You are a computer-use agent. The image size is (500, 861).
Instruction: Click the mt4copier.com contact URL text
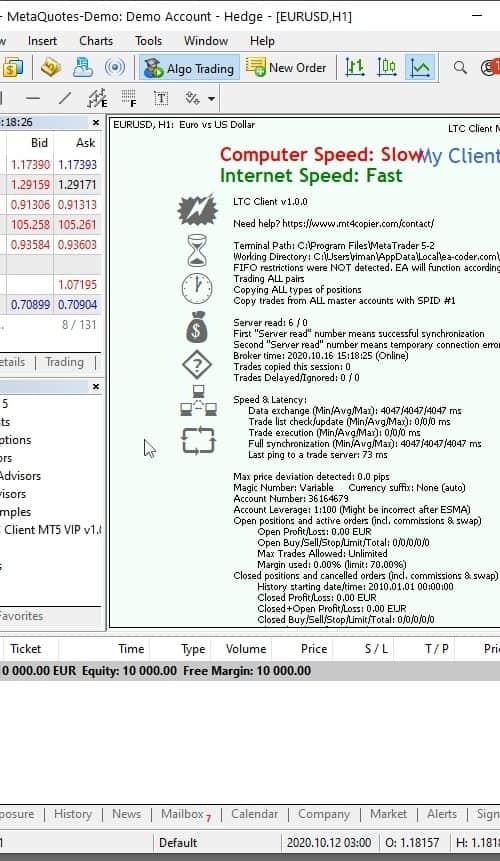pyautogui.click(x=358, y=223)
